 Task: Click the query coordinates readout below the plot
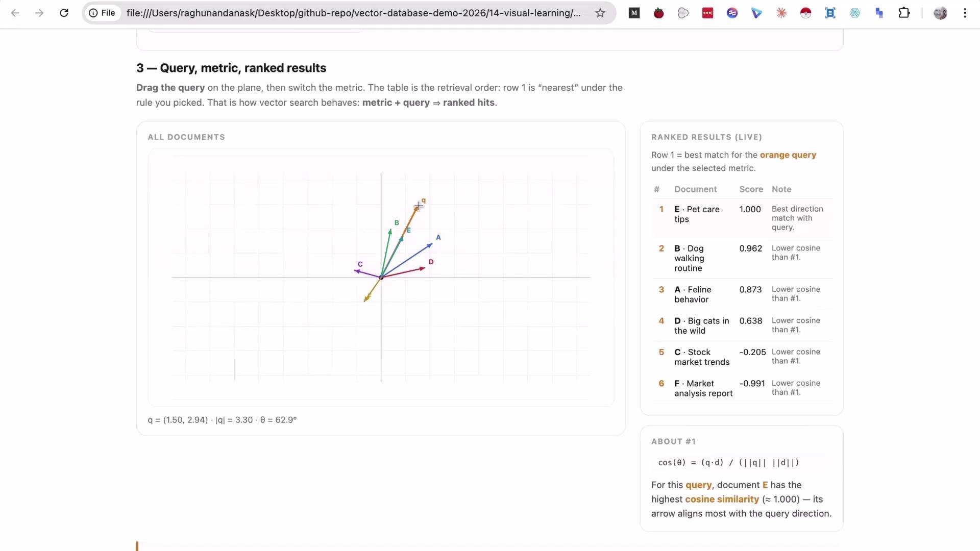coord(222,420)
